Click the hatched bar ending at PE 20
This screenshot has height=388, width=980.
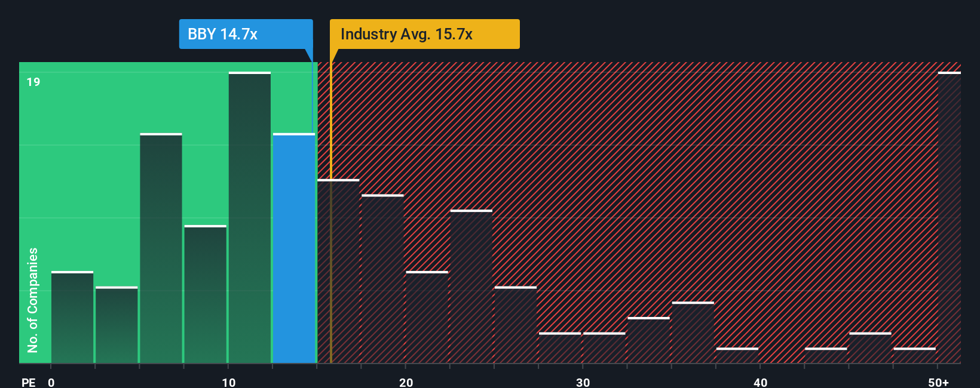point(382,279)
